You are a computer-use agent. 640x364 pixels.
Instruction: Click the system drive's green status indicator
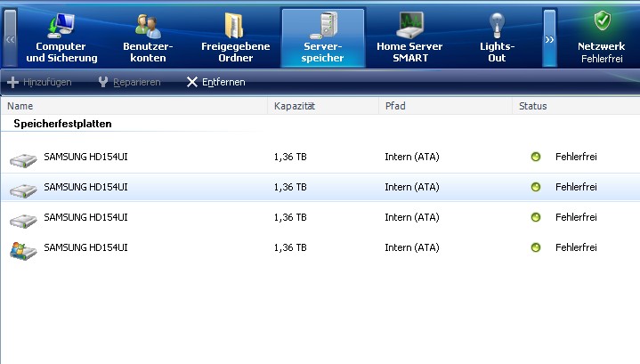536,247
